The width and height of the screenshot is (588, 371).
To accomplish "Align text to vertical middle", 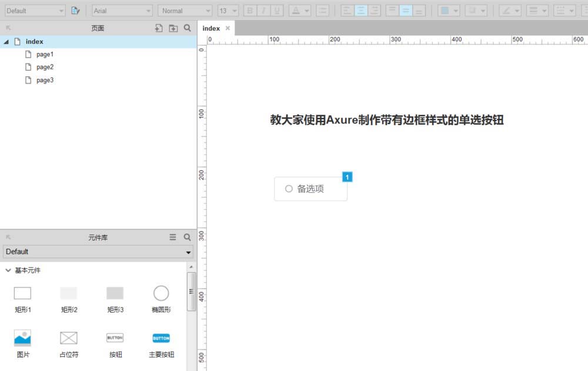I will (405, 11).
